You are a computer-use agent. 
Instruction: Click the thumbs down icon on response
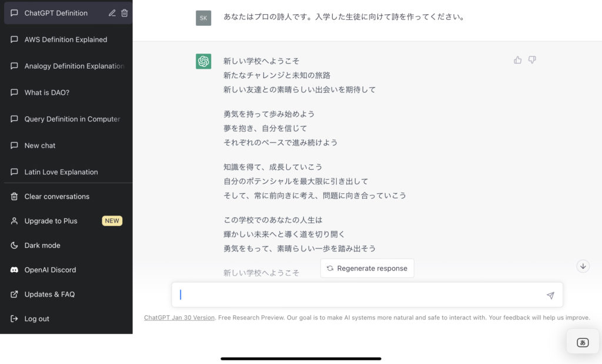[x=532, y=60]
